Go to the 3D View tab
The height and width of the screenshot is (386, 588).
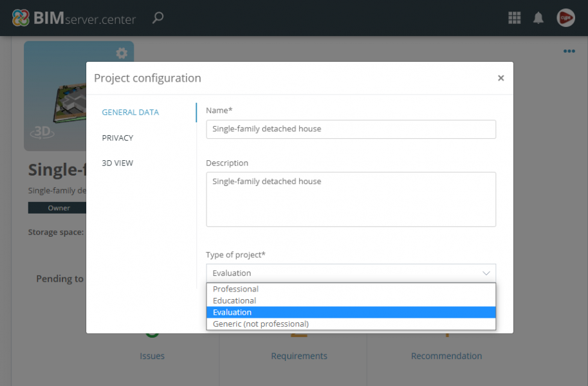(x=118, y=163)
